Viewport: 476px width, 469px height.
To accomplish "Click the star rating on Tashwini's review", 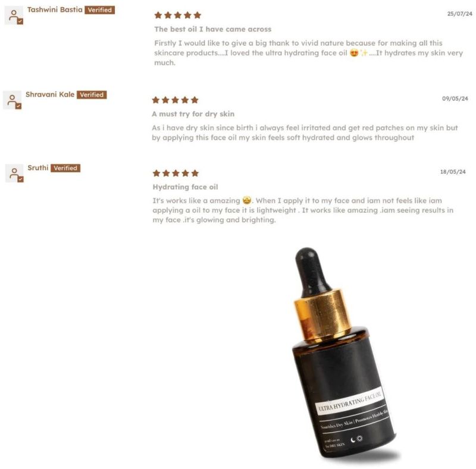I will (x=177, y=15).
